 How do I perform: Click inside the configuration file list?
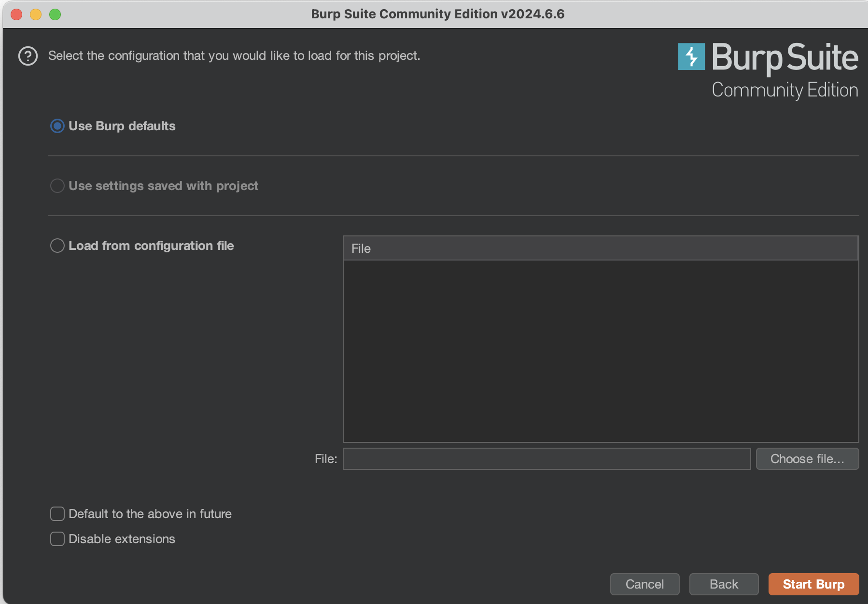tap(601, 351)
